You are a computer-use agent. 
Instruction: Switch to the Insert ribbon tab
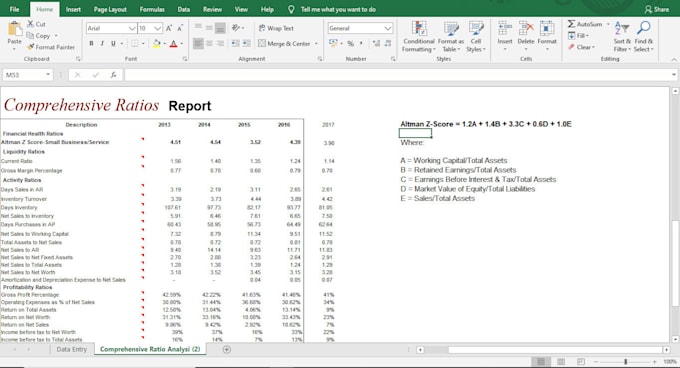73,9
